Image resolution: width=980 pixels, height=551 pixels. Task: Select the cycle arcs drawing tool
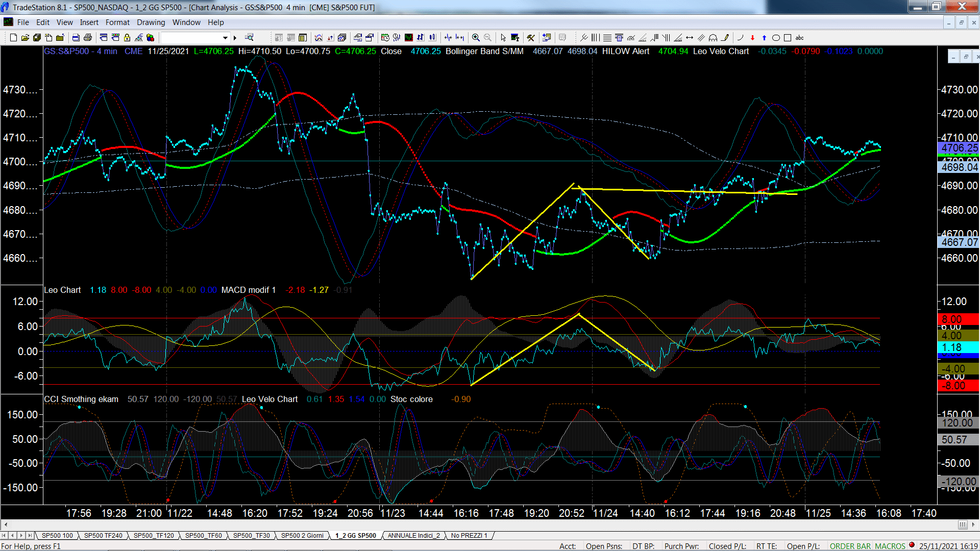click(x=713, y=38)
